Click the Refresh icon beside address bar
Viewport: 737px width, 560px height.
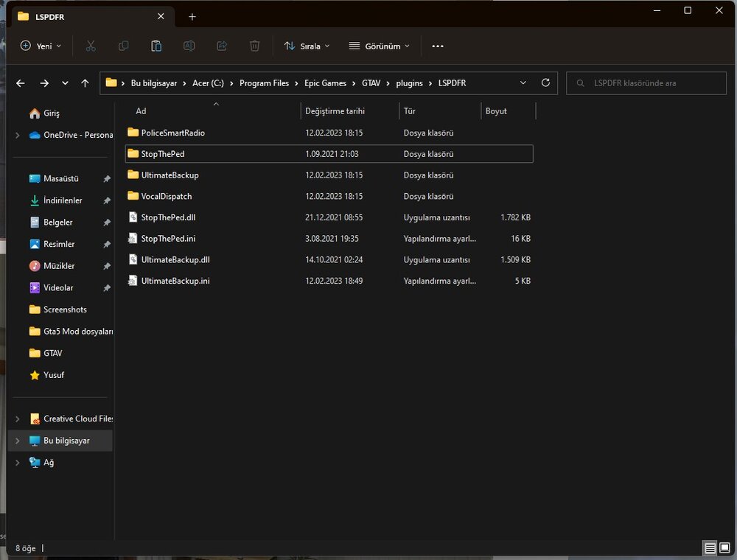click(x=545, y=83)
